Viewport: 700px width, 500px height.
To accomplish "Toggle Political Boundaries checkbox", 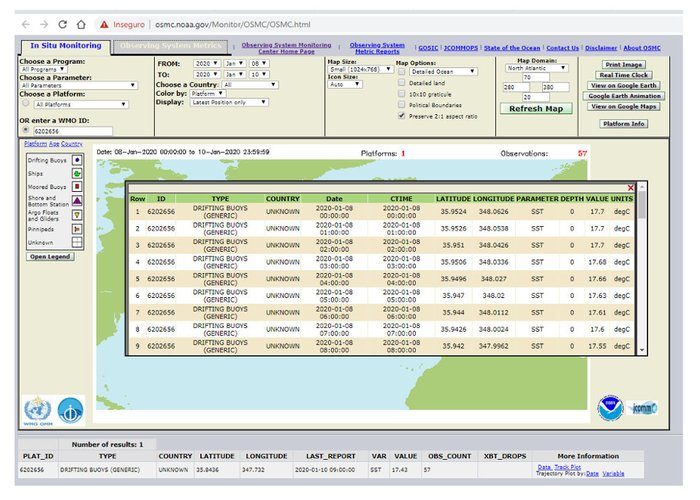I will pos(402,103).
